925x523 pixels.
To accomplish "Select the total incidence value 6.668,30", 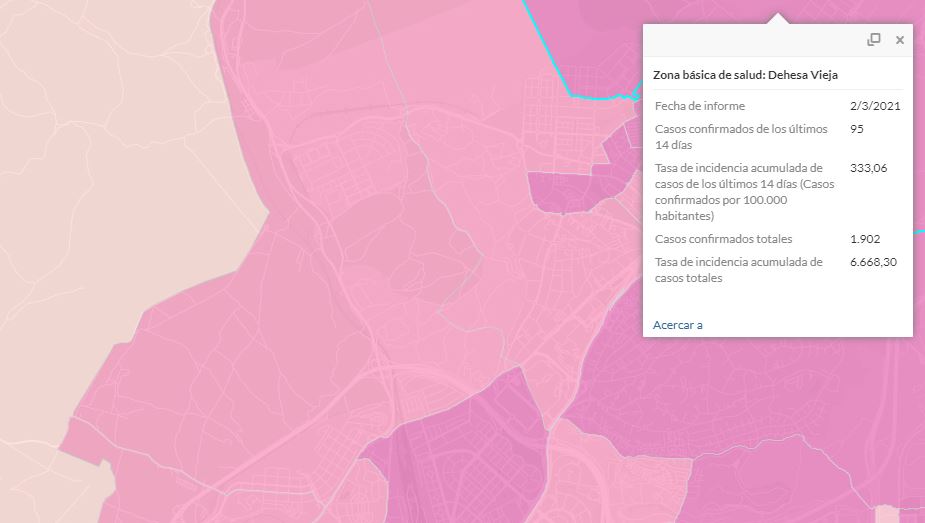I will 873,262.
